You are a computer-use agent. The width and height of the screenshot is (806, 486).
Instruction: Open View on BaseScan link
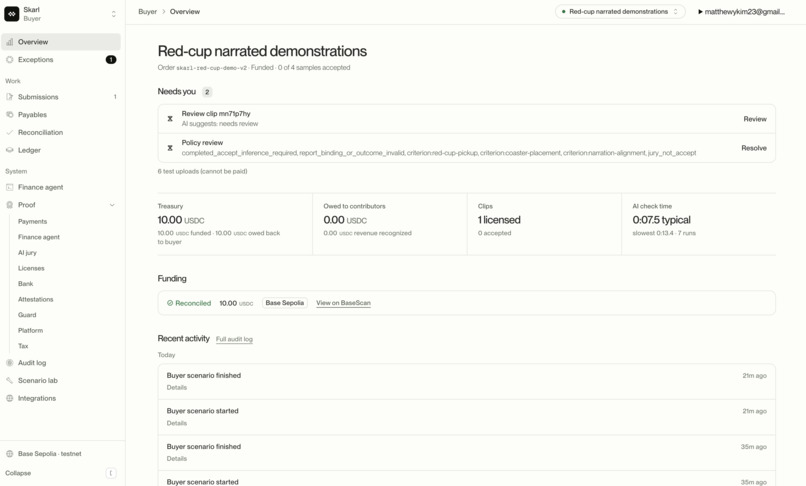(343, 303)
